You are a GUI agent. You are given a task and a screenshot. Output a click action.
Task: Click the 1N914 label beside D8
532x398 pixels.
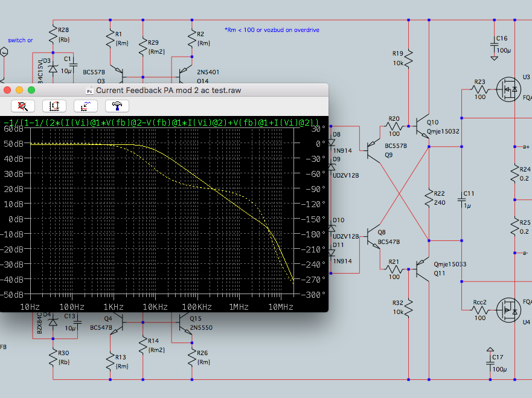342,150
